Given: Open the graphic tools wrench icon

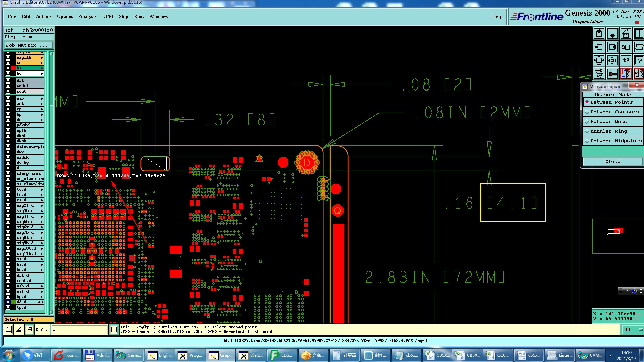Looking at the screenshot, I should 599,74.
